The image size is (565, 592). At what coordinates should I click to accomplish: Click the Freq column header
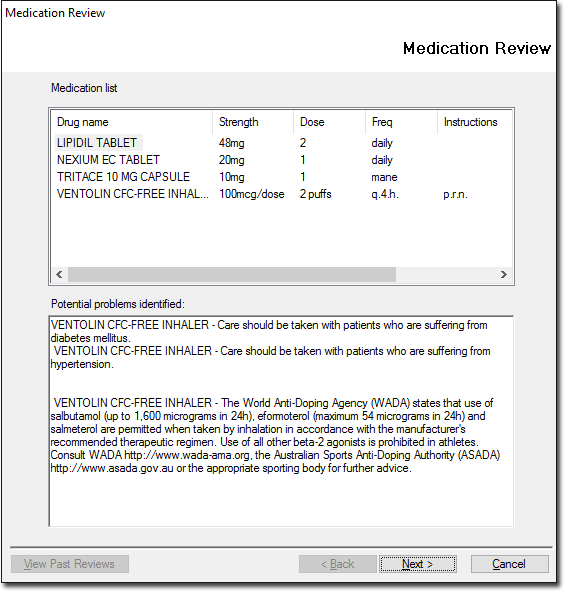click(x=401, y=122)
